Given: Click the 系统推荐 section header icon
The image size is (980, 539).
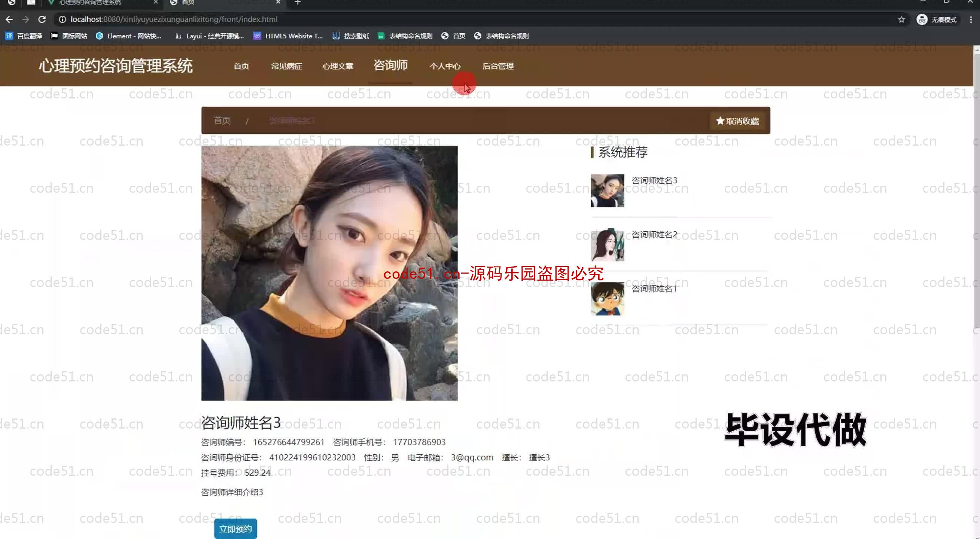Looking at the screenshot, I should point(592,153).
